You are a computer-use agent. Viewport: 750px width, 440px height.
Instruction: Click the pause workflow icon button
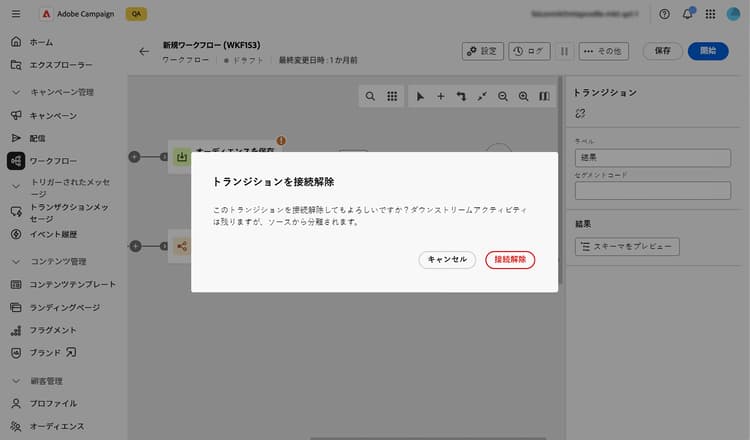[x=564, y=51]
